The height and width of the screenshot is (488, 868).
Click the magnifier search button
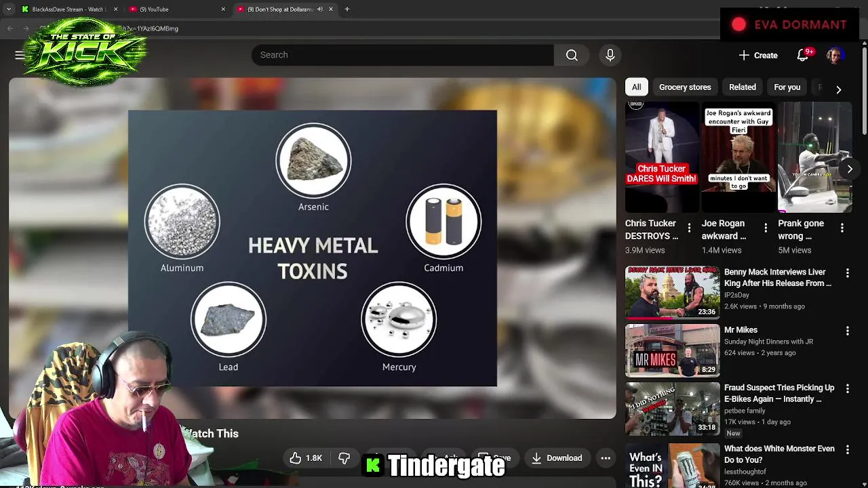coord(572,55)
